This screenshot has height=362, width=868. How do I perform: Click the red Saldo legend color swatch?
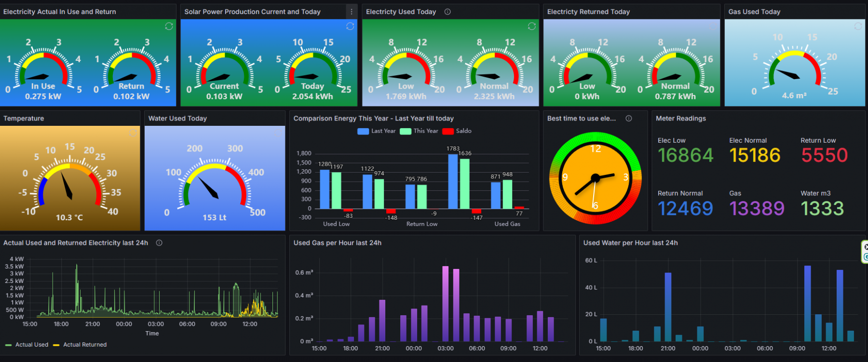click(x=448, y=131)
